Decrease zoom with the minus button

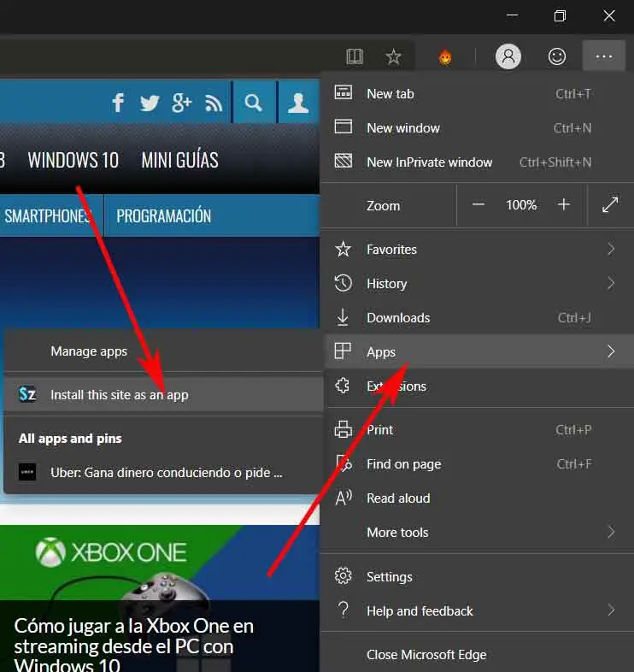click(478, 205)
